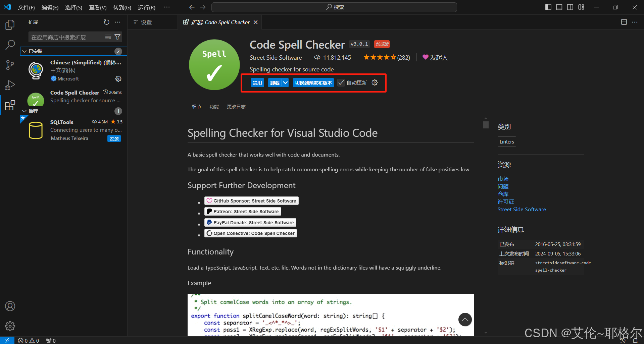Go back in navigation history
Screen dimensions: 644x344
click(x=192, y=7)
